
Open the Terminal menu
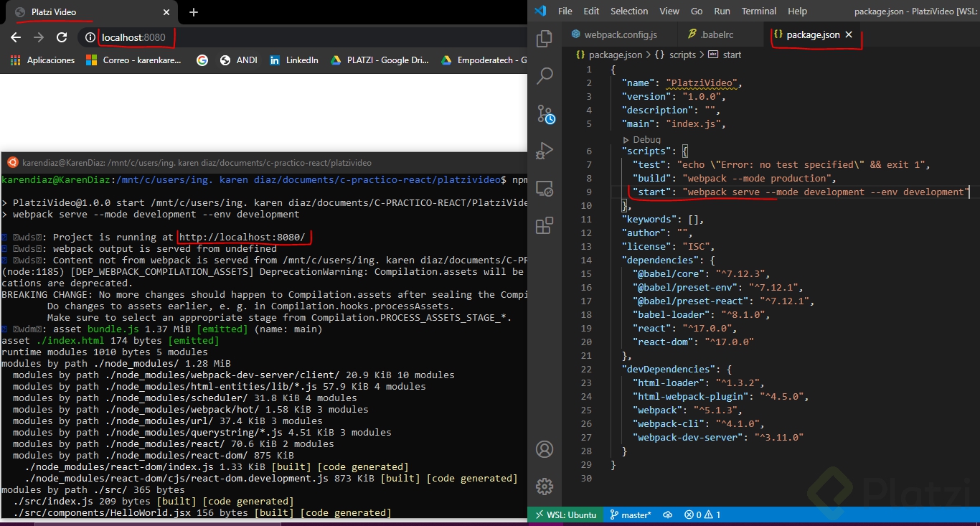759,11
